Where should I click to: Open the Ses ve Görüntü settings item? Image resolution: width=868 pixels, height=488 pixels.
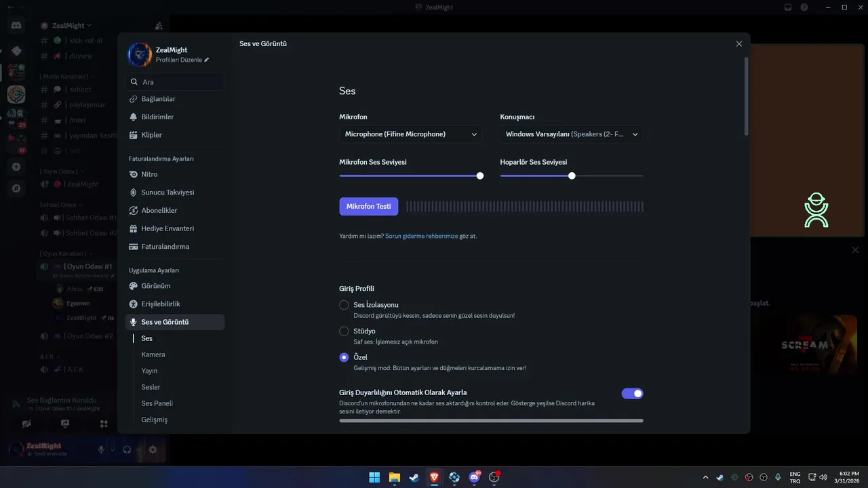[x=175, y=322]
